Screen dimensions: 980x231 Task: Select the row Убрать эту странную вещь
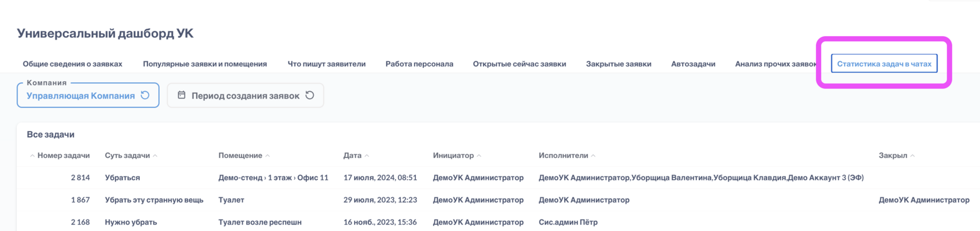click(498, 200)
